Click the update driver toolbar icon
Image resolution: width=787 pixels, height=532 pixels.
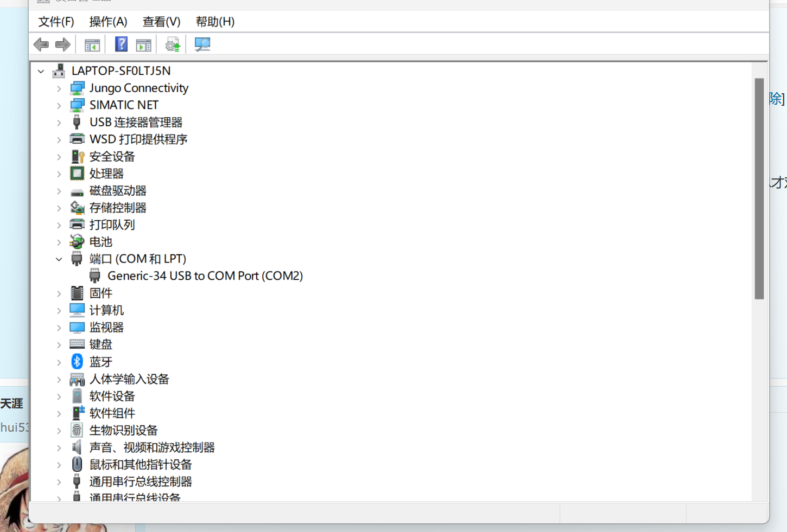click(173, 44)
